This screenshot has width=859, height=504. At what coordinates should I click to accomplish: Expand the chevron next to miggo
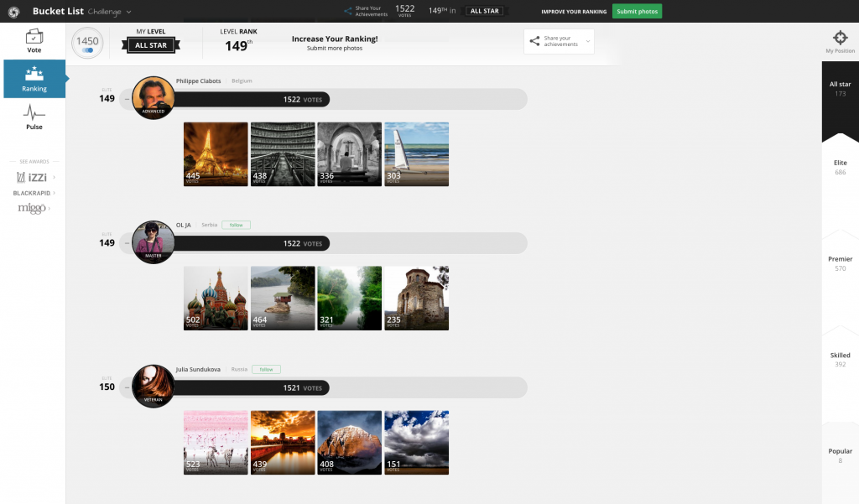click(x=49, y=208)
